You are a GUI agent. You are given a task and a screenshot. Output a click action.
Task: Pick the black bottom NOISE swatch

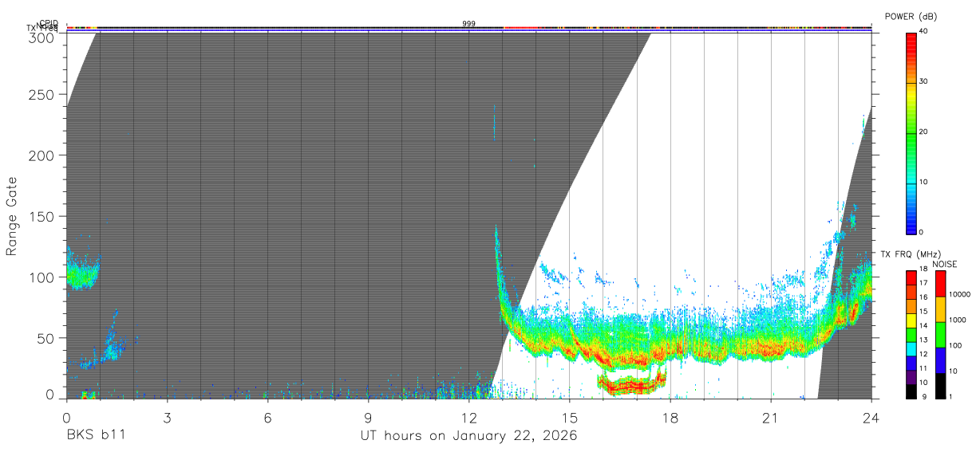click(x=940, y=386)
